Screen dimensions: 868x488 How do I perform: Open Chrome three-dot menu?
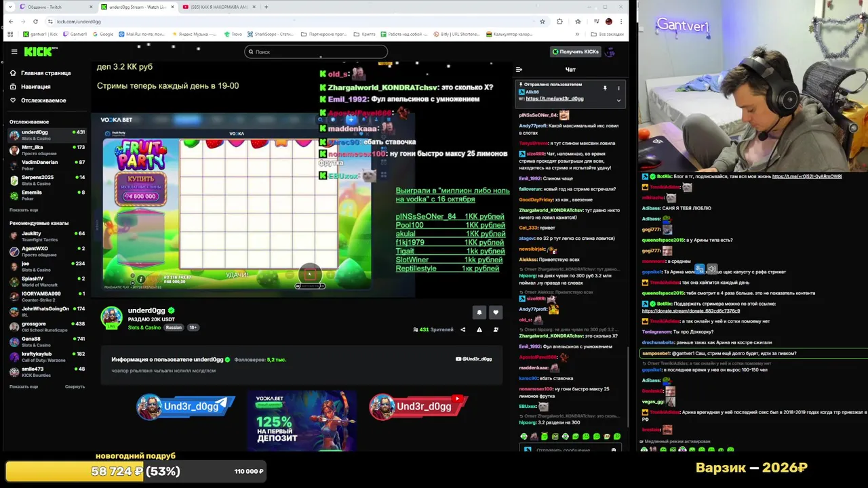tap(620, 21)
